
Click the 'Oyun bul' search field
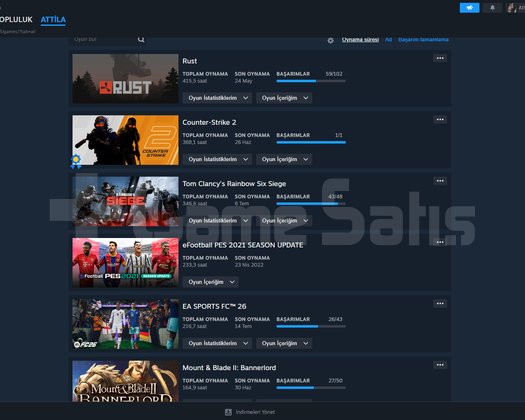(104, 40)
